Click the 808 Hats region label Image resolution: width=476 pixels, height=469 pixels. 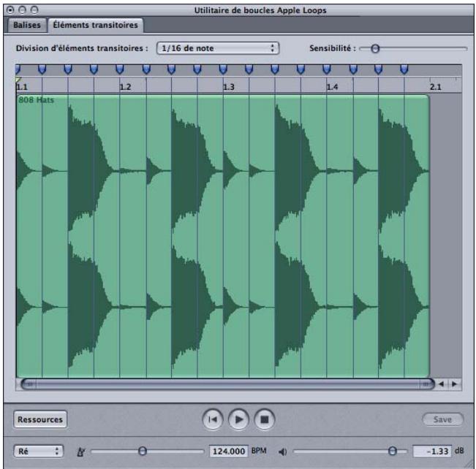pyautogui.click(x=36, y=100)
